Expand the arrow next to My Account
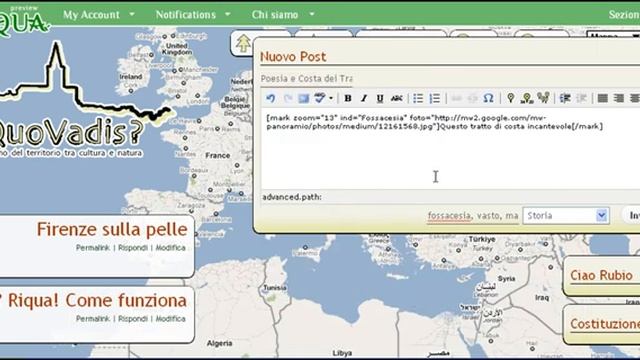640x360 pixels. (x=132, y=14)
